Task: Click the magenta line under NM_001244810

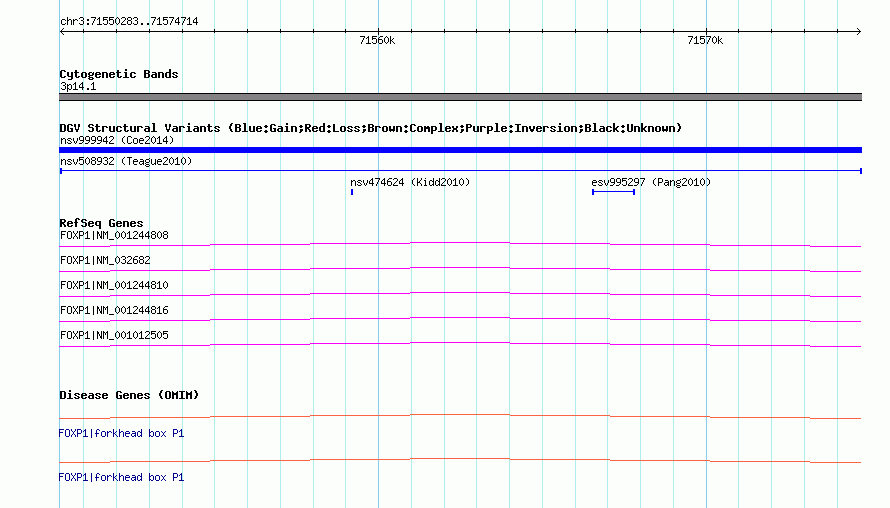Action: click(460, 293)
